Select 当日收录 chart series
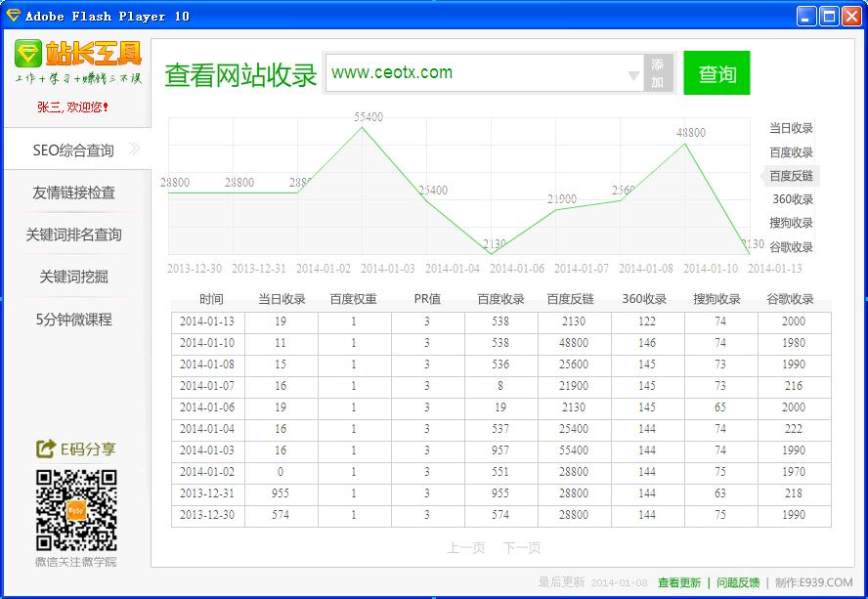The height and width of the screenshot is (599, 868). (x=791, y=128)
